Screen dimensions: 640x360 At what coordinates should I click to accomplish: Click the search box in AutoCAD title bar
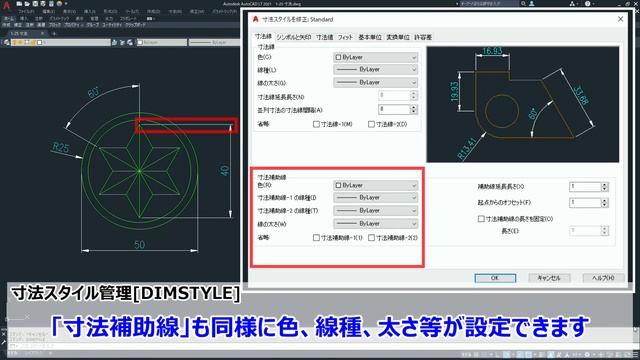tap(489, 4)
